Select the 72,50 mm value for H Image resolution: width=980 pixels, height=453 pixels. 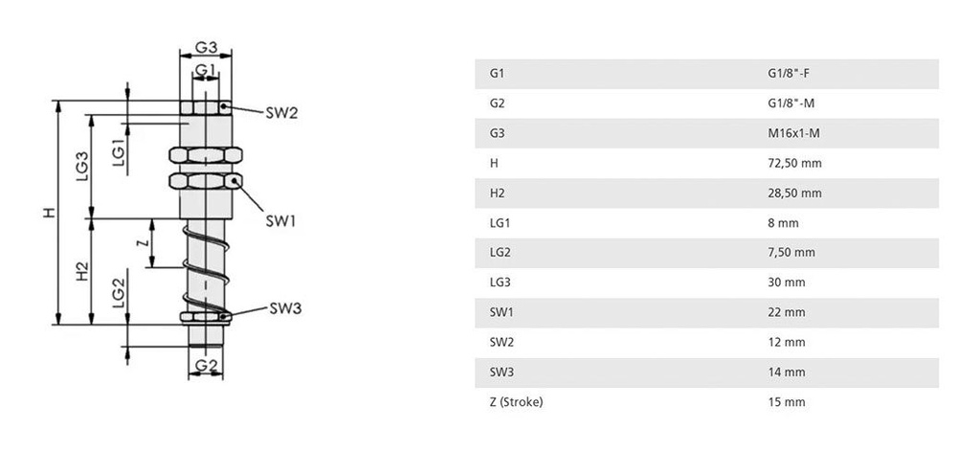click(x=794, y=163)
